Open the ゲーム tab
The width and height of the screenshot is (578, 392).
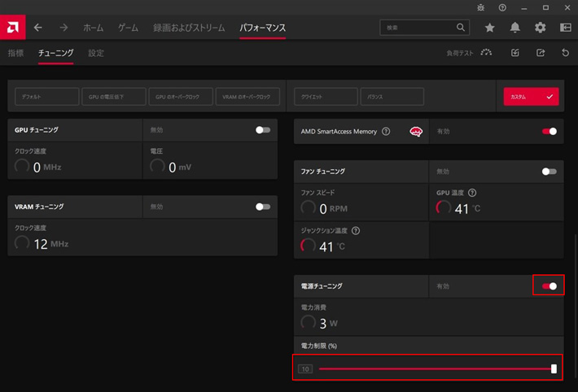(129, 28)
